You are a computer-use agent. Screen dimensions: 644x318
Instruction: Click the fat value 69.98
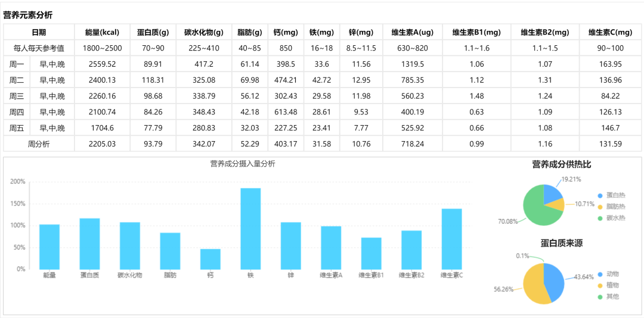tap(250, 80)
